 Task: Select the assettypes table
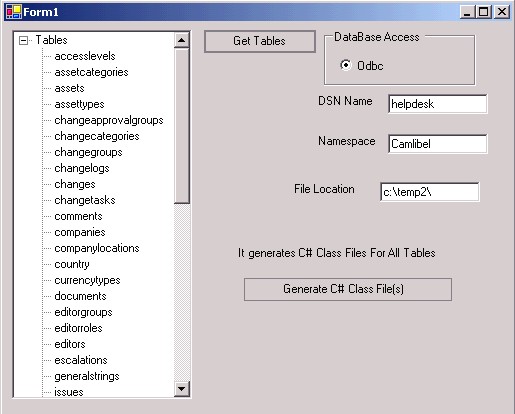click(x=79, y=104)
